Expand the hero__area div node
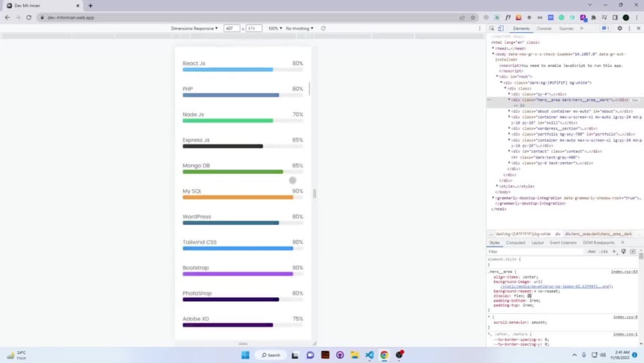 point(509,99)
